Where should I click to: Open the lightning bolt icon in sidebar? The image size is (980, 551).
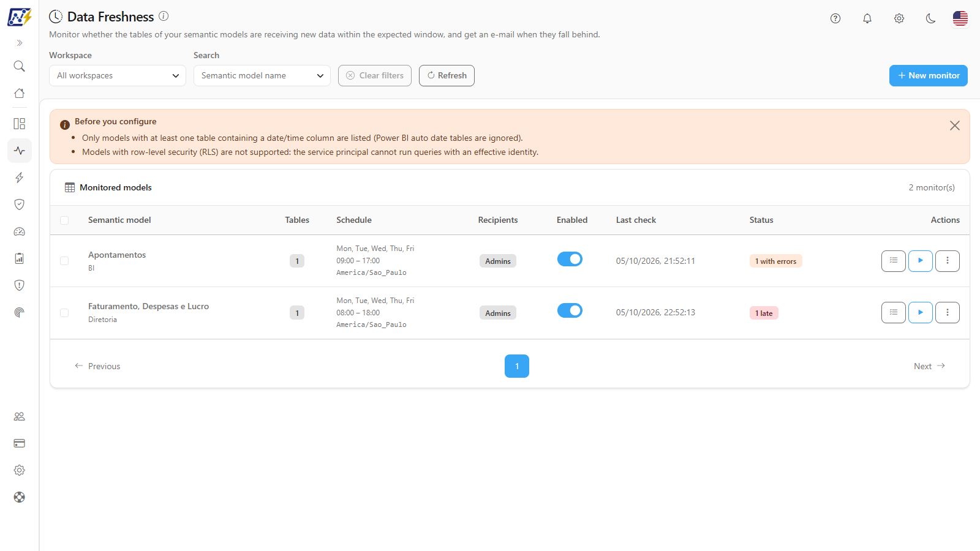(x=20, y=178)
